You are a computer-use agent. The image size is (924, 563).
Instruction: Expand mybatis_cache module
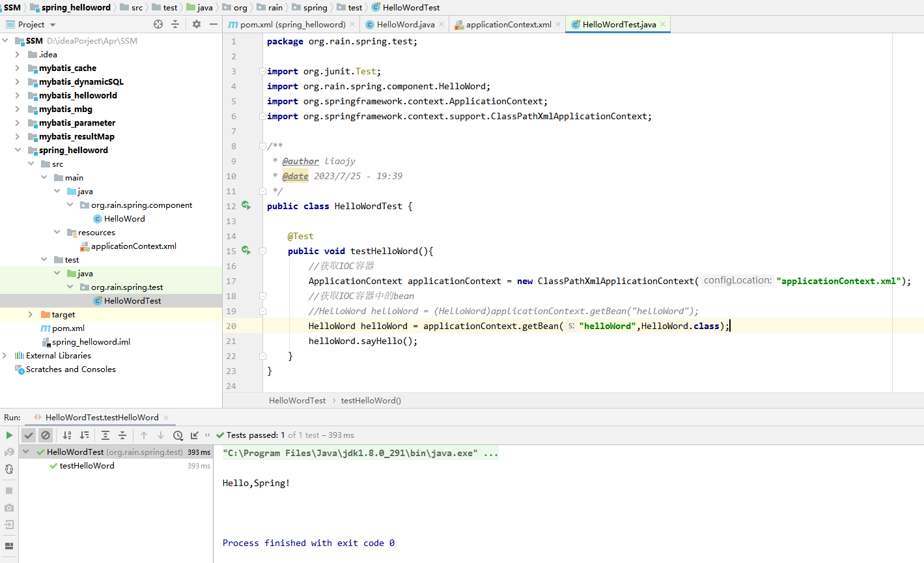pyautogui.click(x=18, y=68)
